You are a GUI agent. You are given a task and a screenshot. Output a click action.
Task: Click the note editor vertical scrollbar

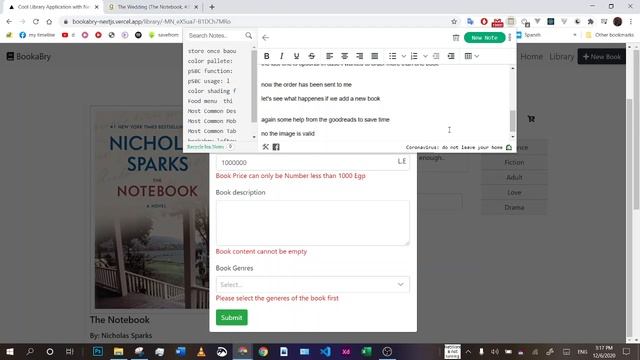pos(513,121)
